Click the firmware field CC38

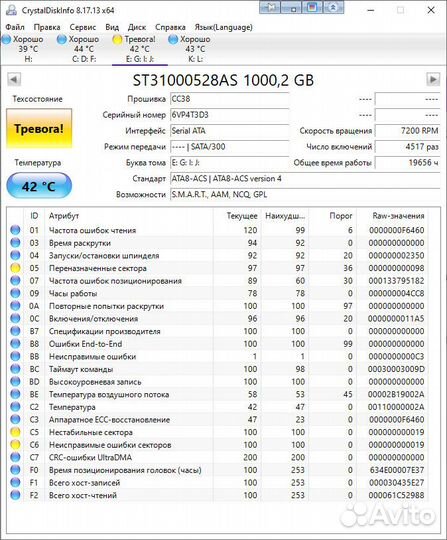(x=229, y=99)
